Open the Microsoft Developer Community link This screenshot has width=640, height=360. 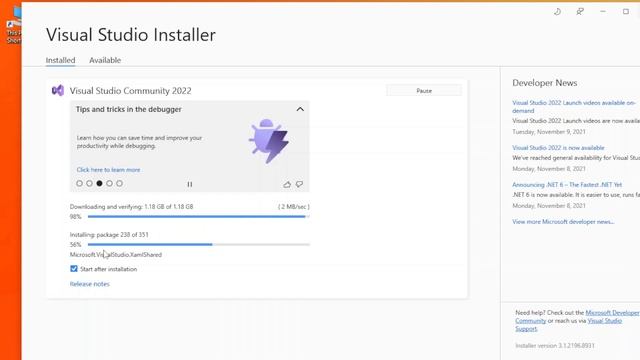577,317
